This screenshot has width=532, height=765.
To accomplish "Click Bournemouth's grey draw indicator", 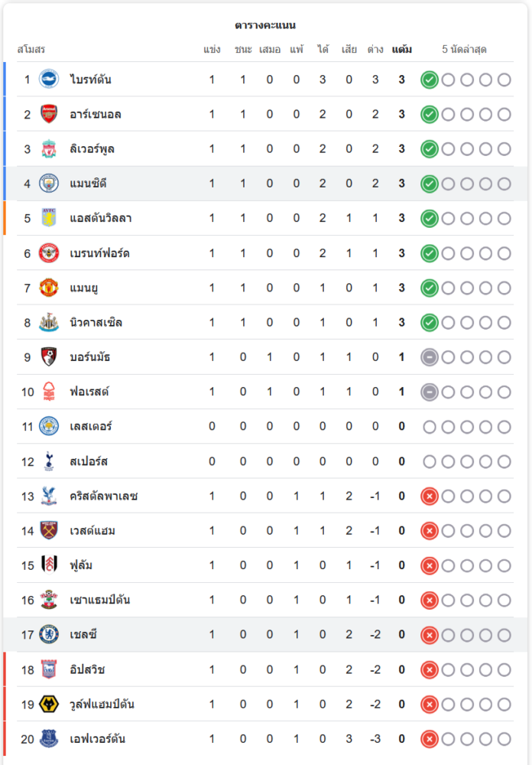I will click(429, 357).
